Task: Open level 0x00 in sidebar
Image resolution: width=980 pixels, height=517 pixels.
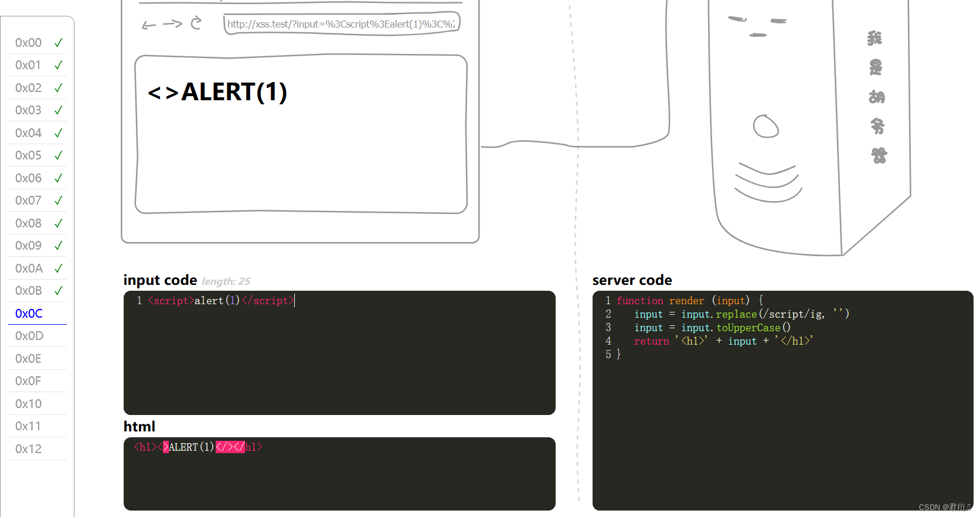Action: (29, 43)
